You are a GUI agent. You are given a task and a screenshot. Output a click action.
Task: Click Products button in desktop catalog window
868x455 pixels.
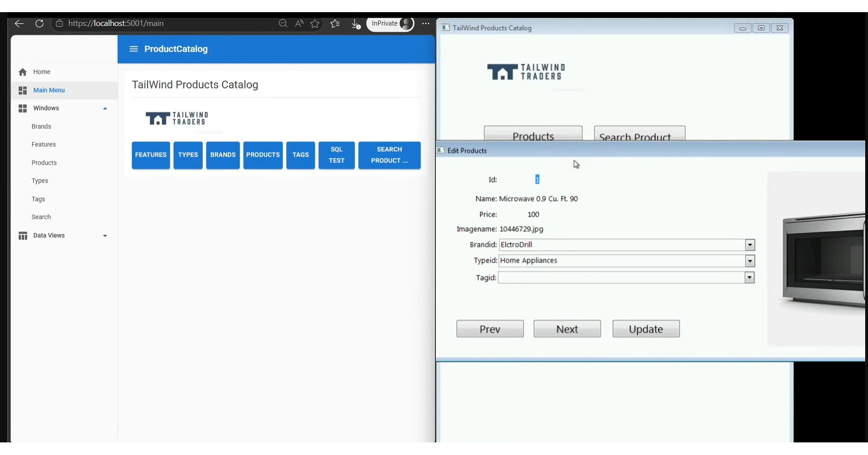click(x=533, y=133)
